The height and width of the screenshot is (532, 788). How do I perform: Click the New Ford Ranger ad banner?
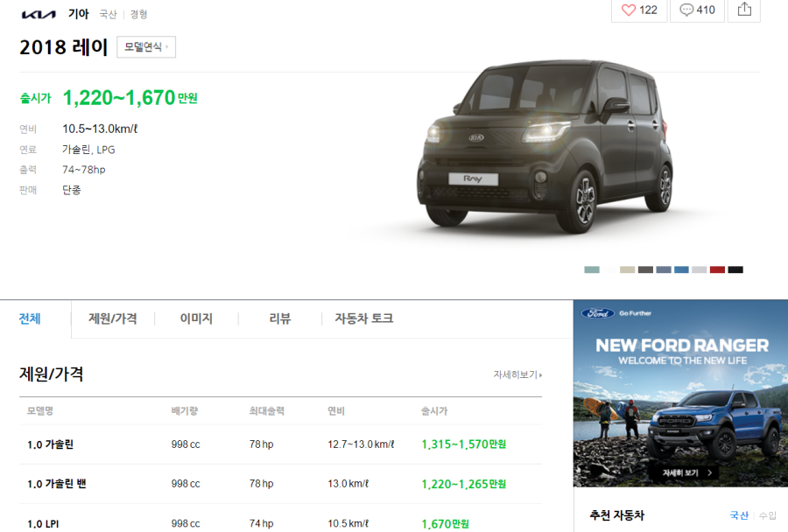(x=680, y=394)
